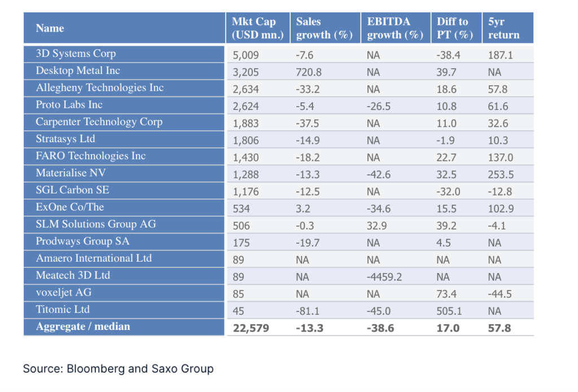
Task: Select the Desktop Metal Inc name cell
Action: coord(78,71)
